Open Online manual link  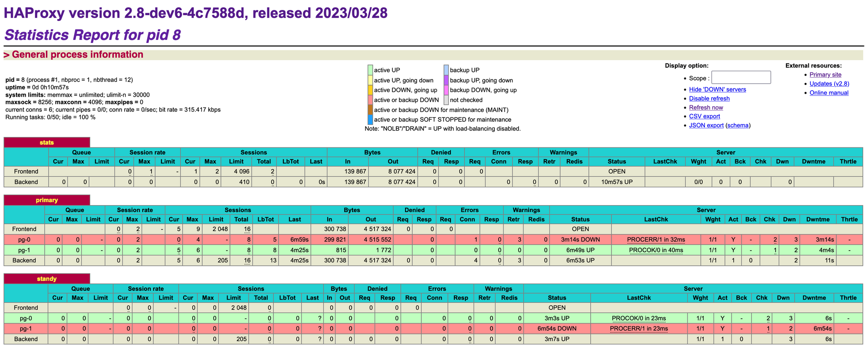tap(829, 93)
